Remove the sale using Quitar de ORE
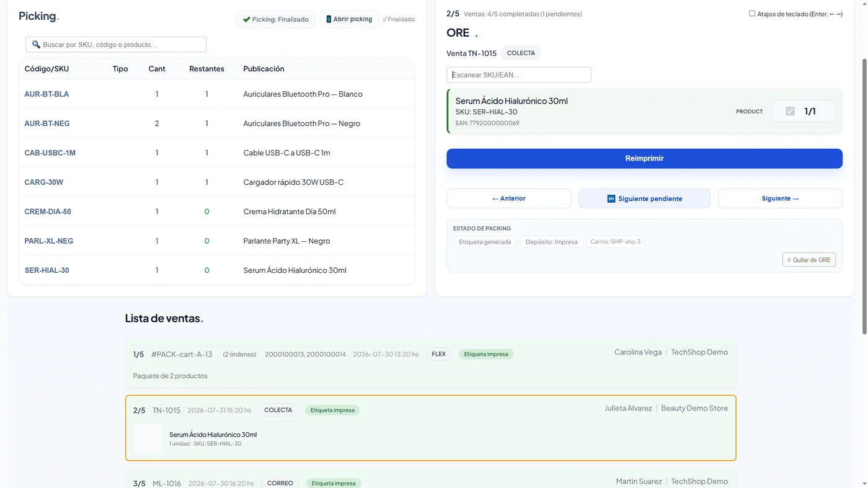Screen dimensions: 868x488 809,260
